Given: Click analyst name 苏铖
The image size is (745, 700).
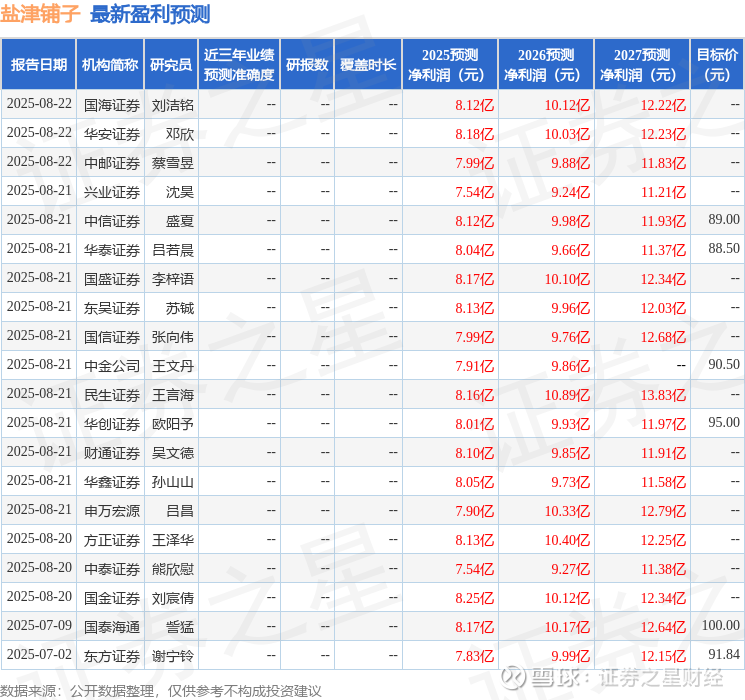Looking at the screenshot, I should click(x=180, y=308).
